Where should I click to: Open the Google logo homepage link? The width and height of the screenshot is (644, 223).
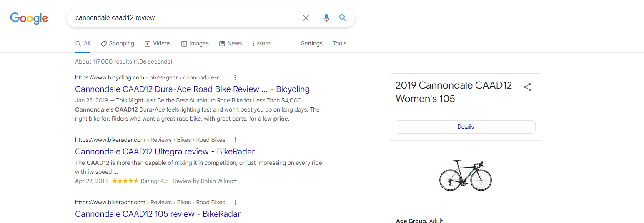pyautogui.click(x=29, y=18)
